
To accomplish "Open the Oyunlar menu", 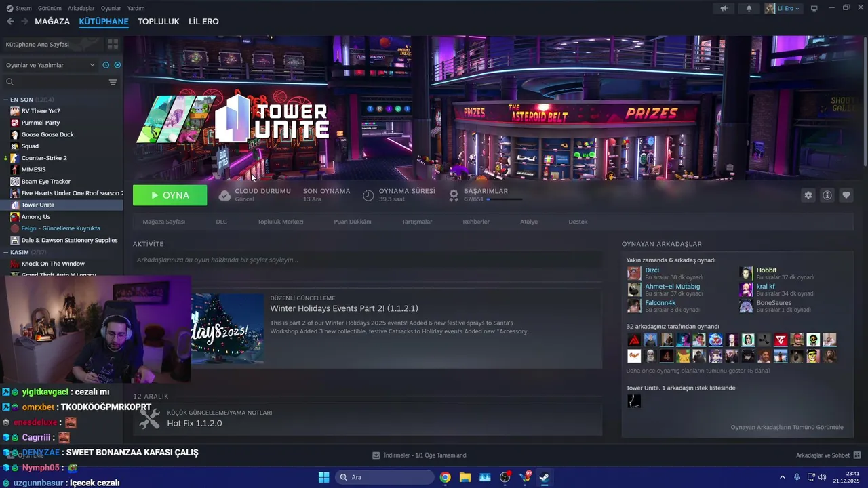I will point(111,8).
